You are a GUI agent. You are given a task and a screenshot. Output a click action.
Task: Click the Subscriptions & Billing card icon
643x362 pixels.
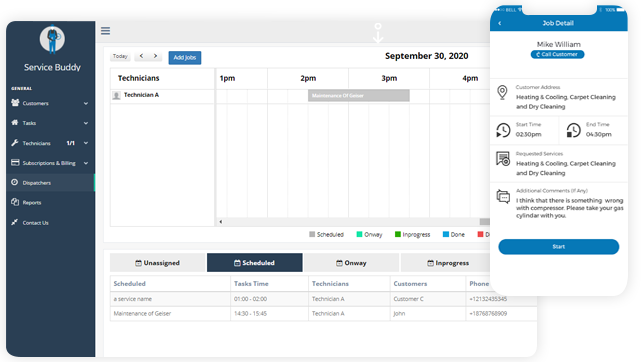[x=15, y=162]
